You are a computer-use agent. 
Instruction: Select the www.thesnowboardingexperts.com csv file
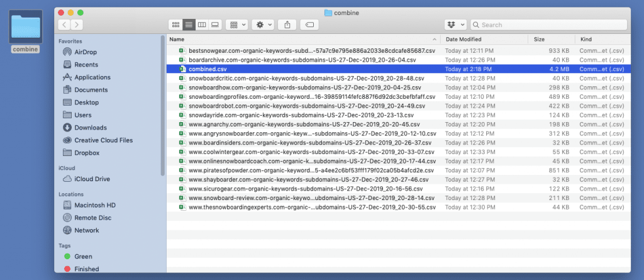point(398,207)
